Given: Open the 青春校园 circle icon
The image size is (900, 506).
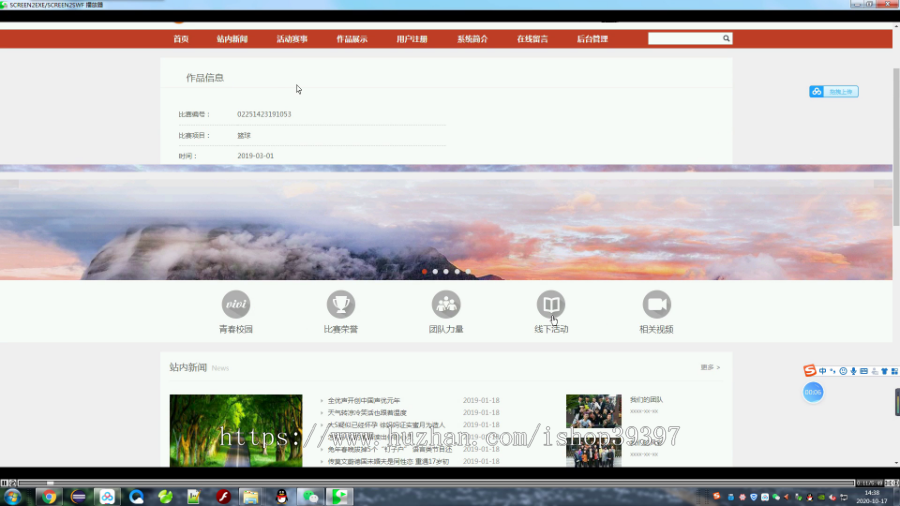Looking at the screenshot, I should click(x=236, y=304).
